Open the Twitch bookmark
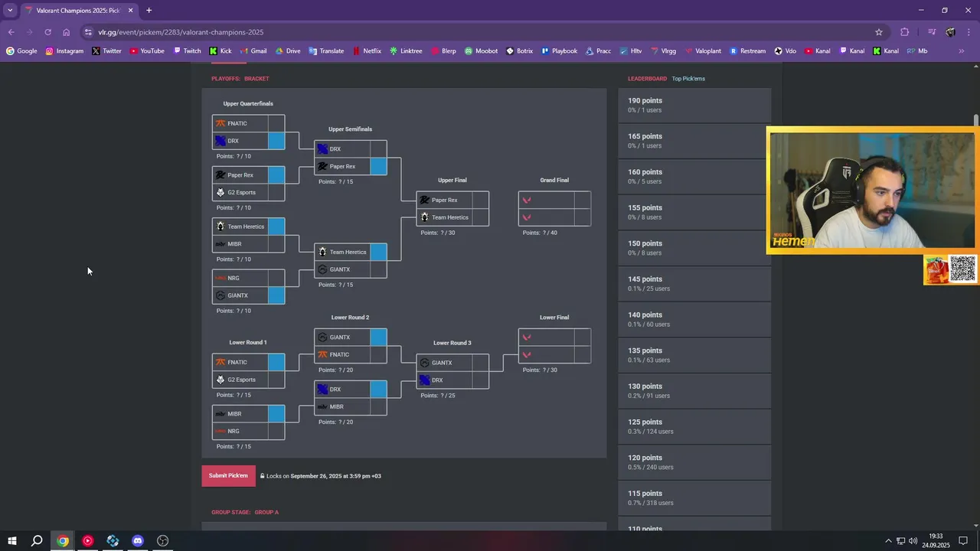Viewport: 980px width, 551px height. 187,51
